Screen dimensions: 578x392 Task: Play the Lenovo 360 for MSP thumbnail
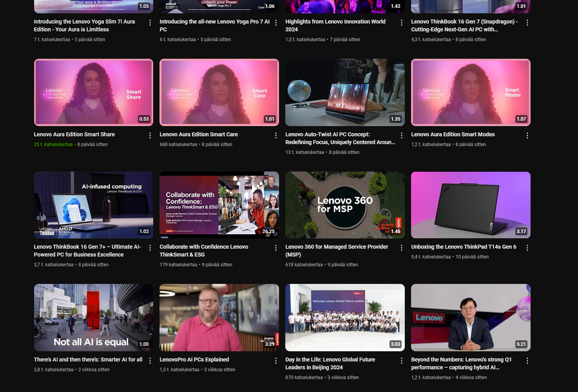click(345, 205)
